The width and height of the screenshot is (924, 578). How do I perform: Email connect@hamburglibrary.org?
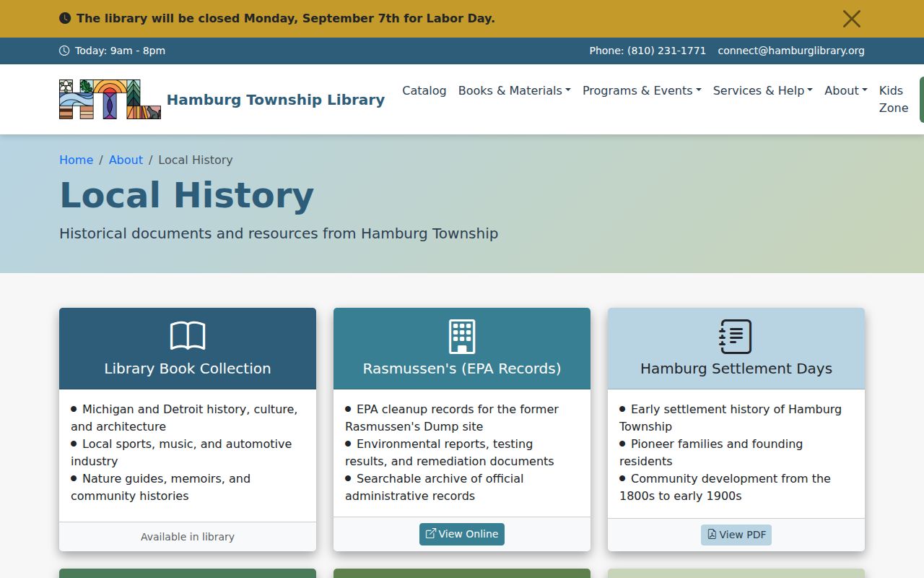791,51
